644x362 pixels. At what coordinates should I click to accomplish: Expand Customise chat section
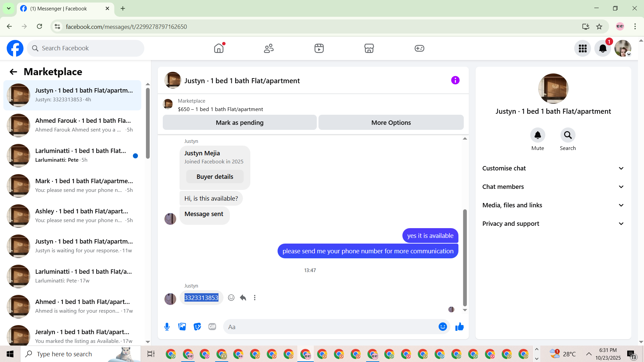coord(553,168)
